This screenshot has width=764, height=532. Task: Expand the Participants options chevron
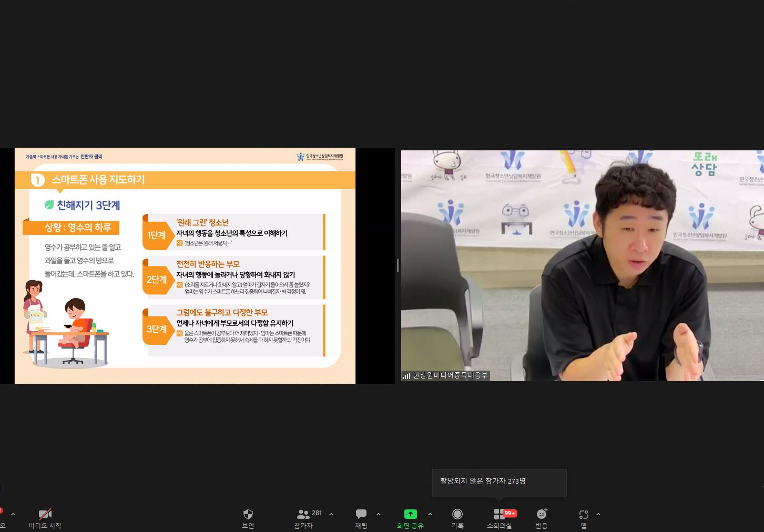click(x=331, y=514)
